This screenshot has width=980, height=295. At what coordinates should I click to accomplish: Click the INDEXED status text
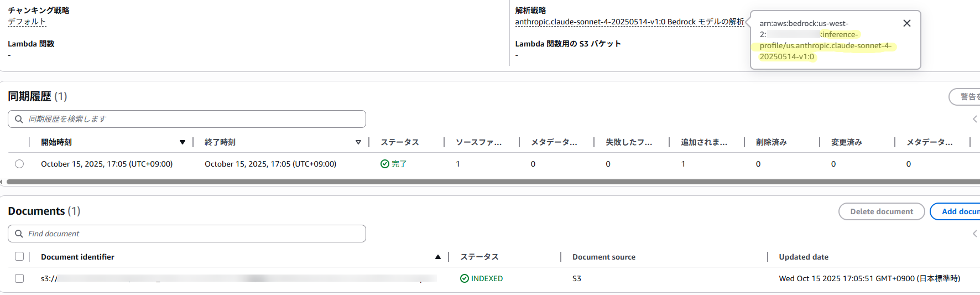tap(487, 278)
